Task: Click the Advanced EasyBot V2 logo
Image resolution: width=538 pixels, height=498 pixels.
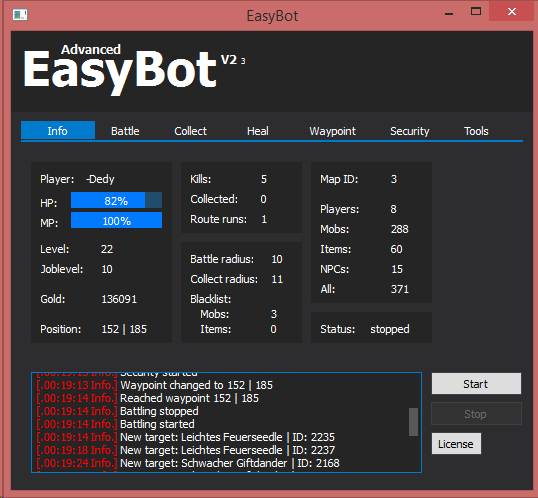Action: tap(134, 70)
